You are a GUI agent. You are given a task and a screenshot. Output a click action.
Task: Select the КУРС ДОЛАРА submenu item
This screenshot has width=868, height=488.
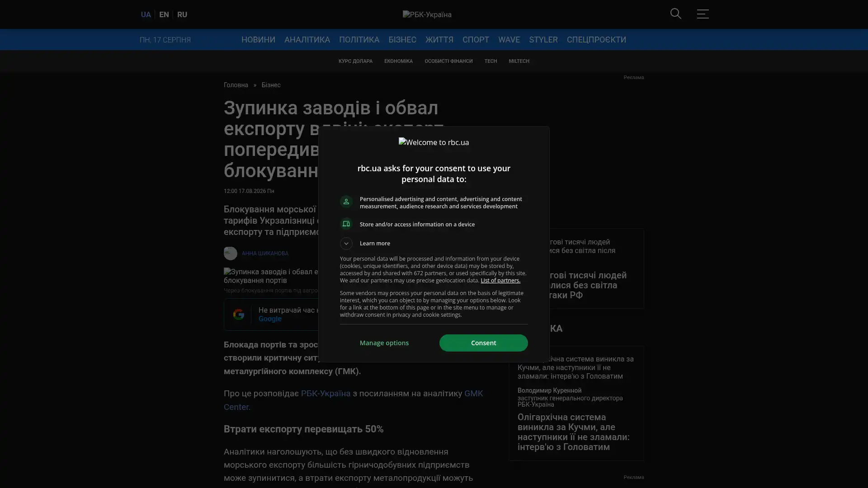(x=355, y=61)
